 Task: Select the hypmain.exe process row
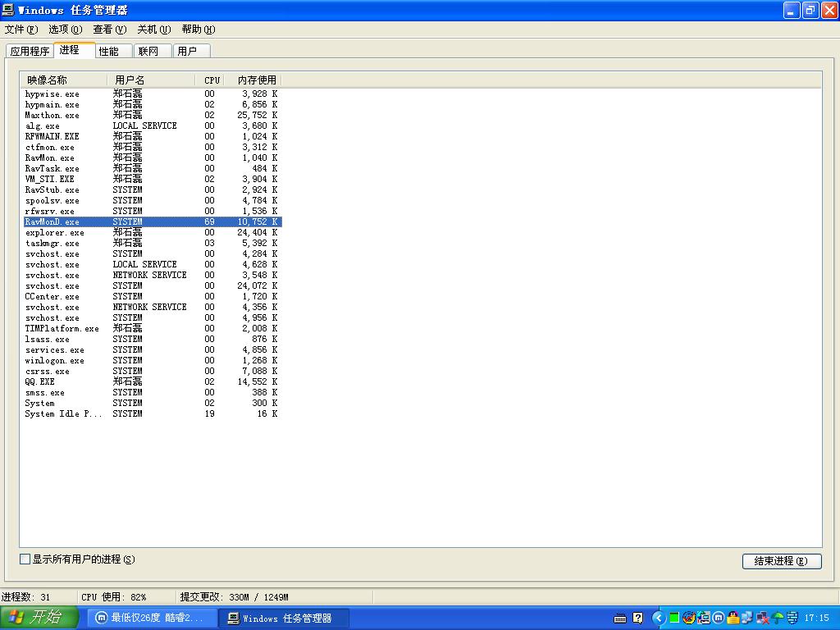pos(152,104)
